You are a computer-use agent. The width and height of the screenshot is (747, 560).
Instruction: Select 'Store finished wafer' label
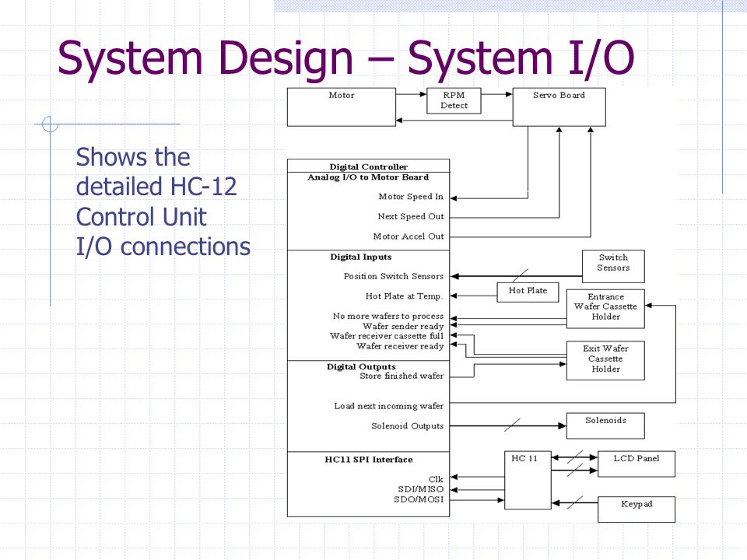pyautogui.click(x=402, y=376)
